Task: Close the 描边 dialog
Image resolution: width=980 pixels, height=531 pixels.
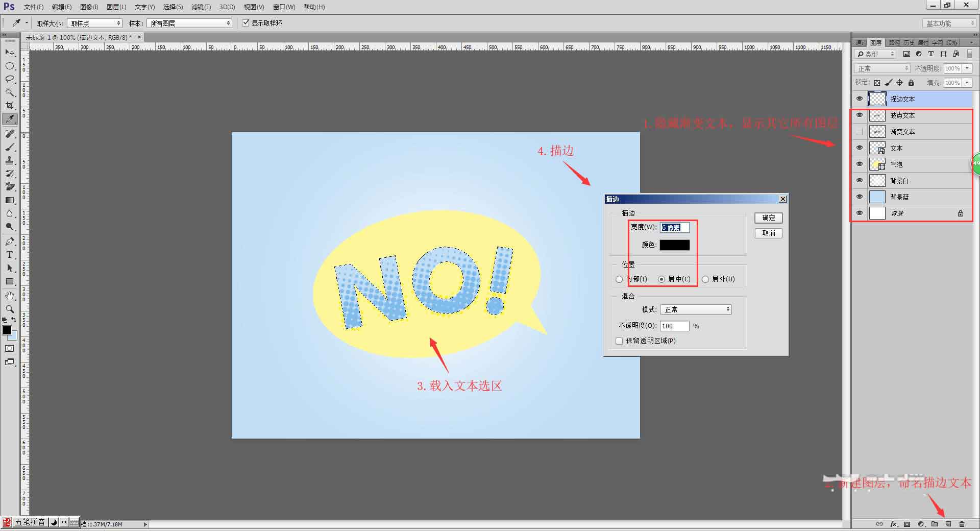Action: click(783, 199)
